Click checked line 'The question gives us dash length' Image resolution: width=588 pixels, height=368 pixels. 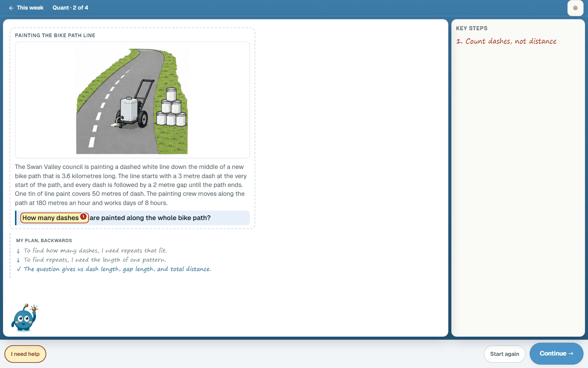pyautogui.click(x=117, y=269)
